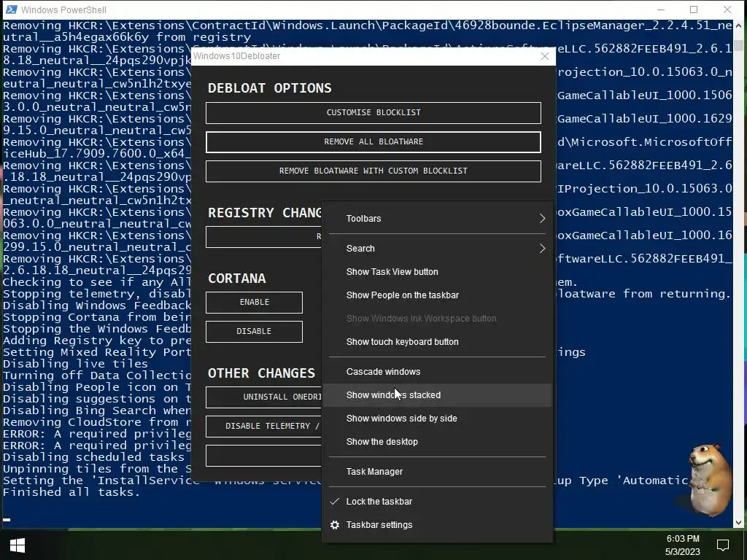Click Cortana Disable button
The image size is (747, 560).
tap(254, 332)
